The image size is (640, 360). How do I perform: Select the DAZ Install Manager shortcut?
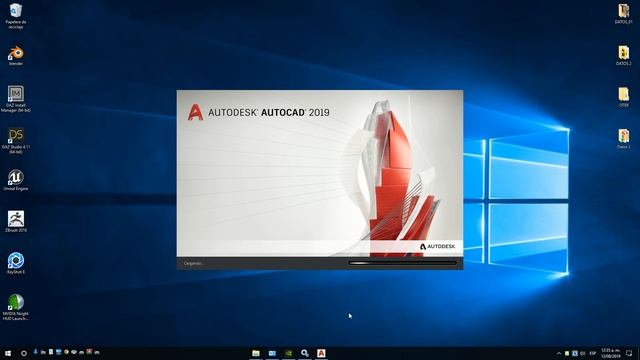coord(16,99)
